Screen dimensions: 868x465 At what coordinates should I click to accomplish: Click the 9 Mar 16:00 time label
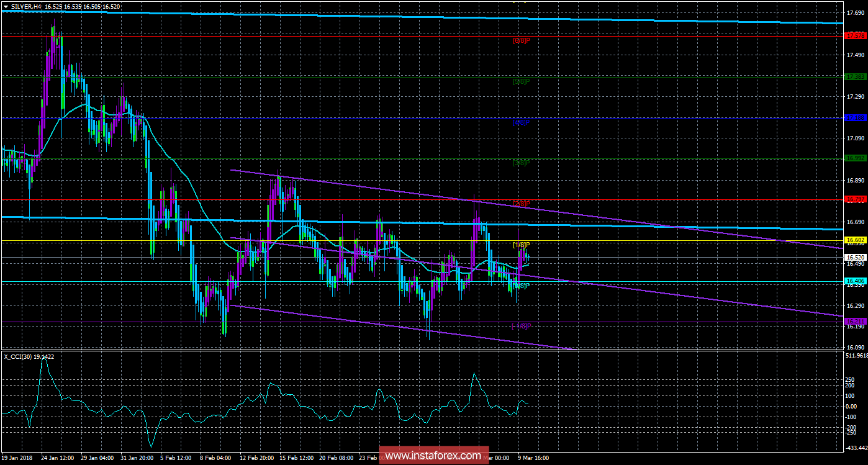coord(532,457)
